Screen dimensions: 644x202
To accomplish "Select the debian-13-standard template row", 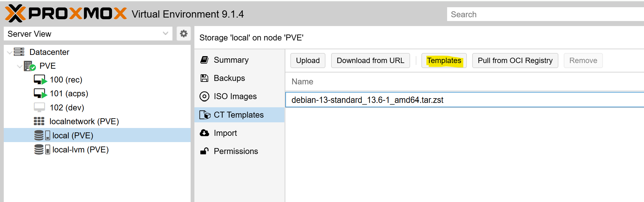I will point(465,100).
